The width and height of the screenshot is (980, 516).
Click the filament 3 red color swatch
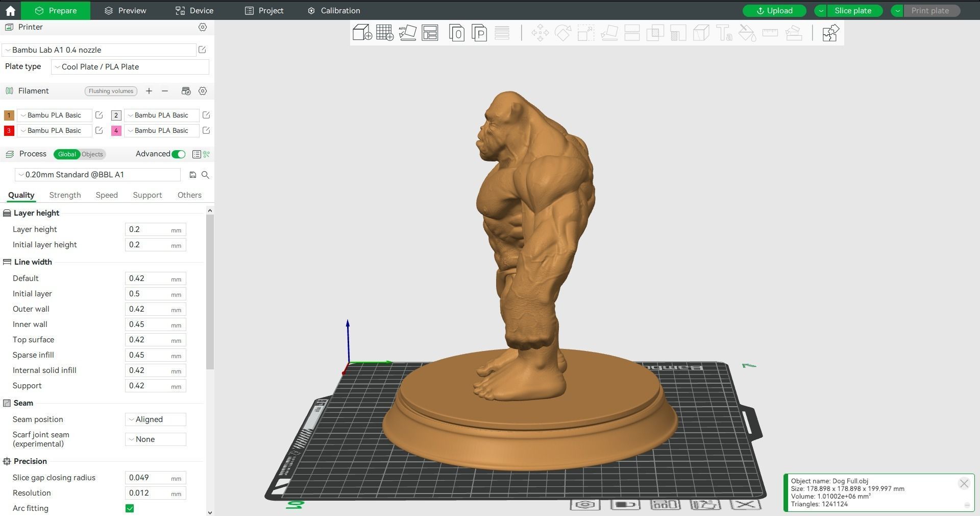pos(9,131)
